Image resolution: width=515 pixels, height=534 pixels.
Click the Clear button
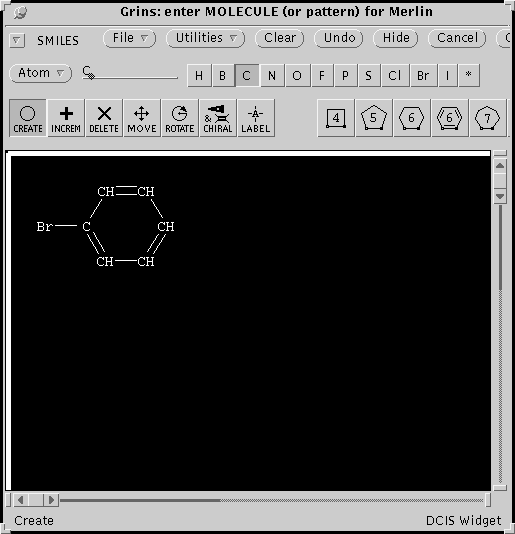[280, 38]
